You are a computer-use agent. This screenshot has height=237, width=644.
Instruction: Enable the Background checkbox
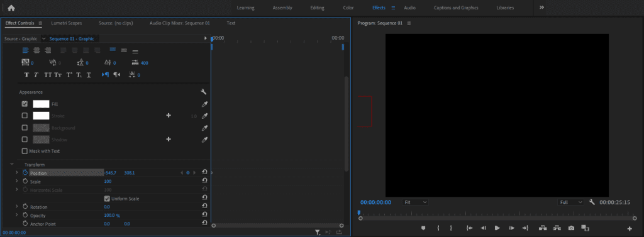[x=25, y=128]
